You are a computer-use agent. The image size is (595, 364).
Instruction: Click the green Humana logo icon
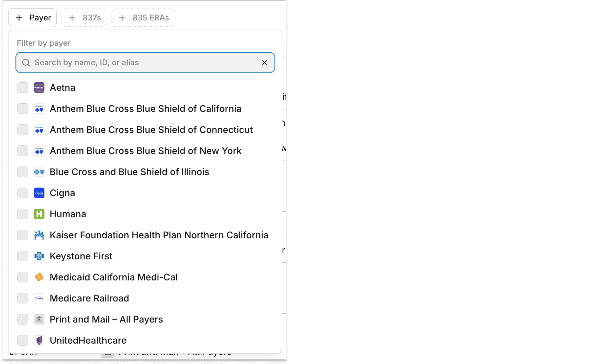[x=39, y=214]
